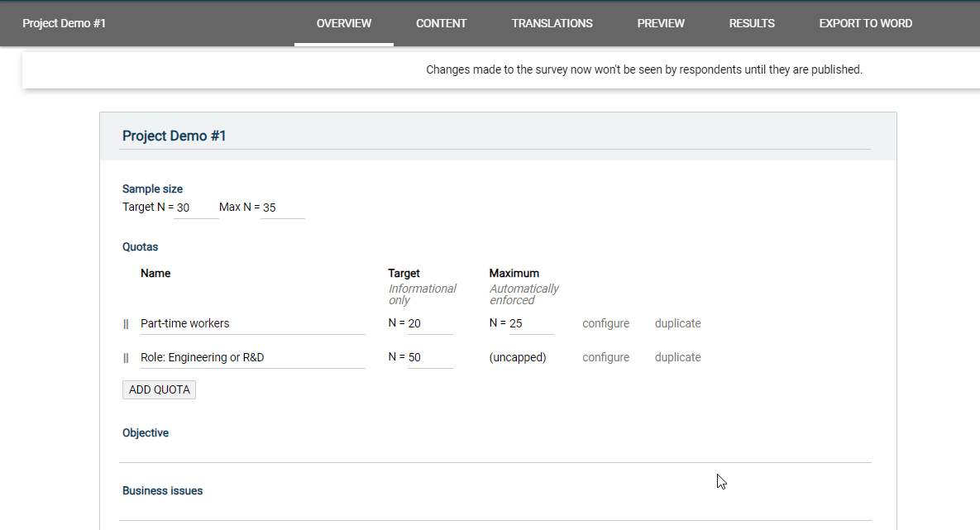Click the Part-time workers name field
The height and width of the screenshot is (530, 980).
pyautogui.click(x=251, y=323)
